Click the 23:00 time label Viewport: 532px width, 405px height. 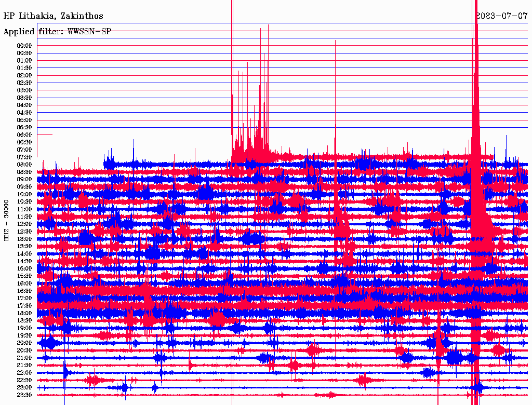[x=24, y=388]
